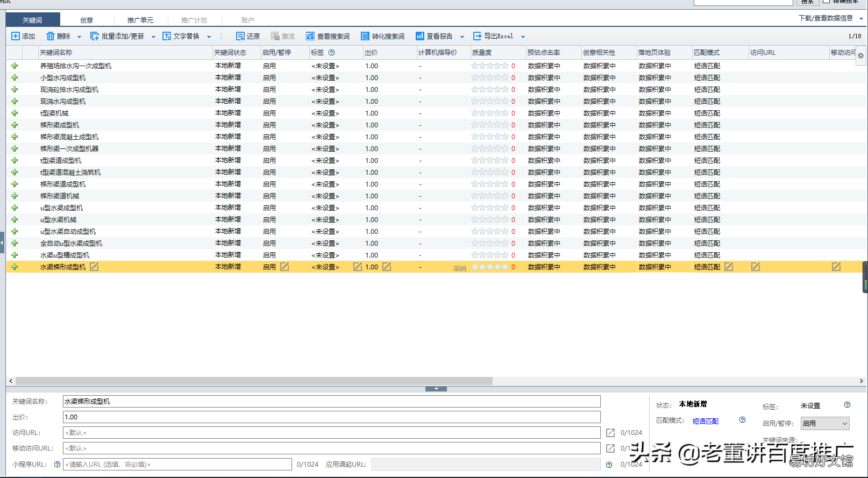Open dropdown arrow next to 查看报告
Image resolution: width=868 pixels, height=478 pixels.
(x=462, y=37)
